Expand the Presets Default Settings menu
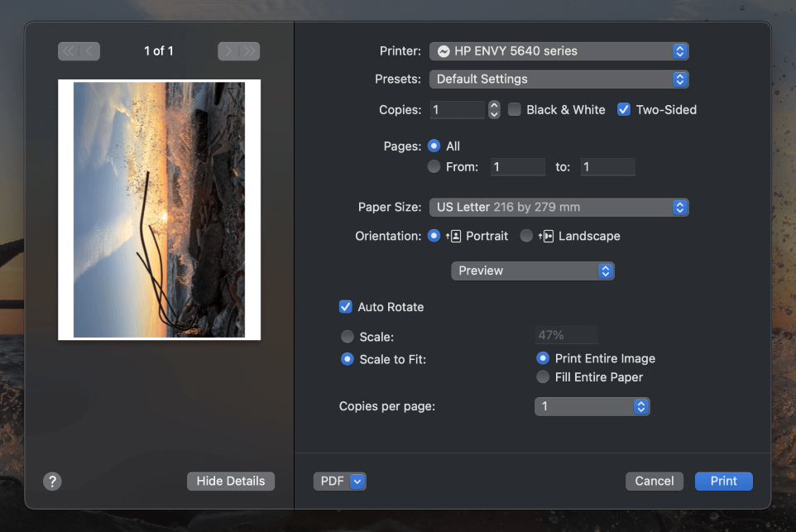Image resolution: width=796 pixels, height=532 pixels. tap(559, 79)
